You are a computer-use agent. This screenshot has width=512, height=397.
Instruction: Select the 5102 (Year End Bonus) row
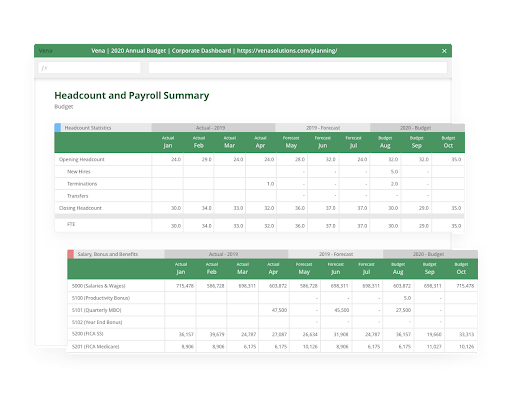[x=272, y=322]
